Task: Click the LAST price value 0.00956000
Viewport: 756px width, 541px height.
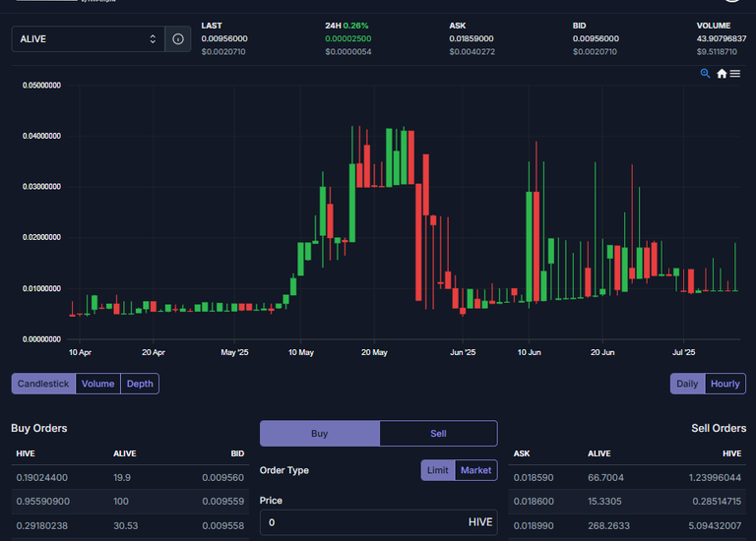Action: click(224, 38)
